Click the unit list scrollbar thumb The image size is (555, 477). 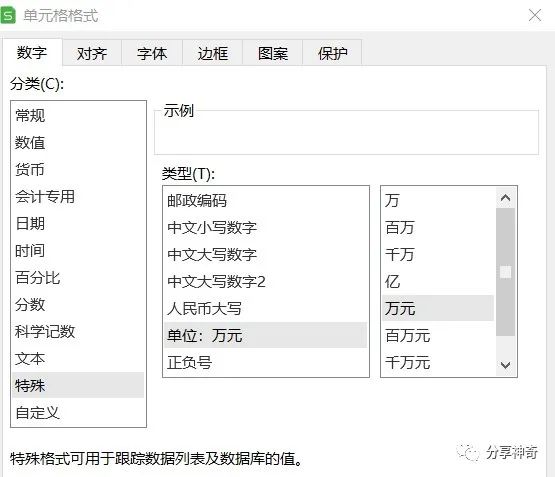click(x=505, y=272)
